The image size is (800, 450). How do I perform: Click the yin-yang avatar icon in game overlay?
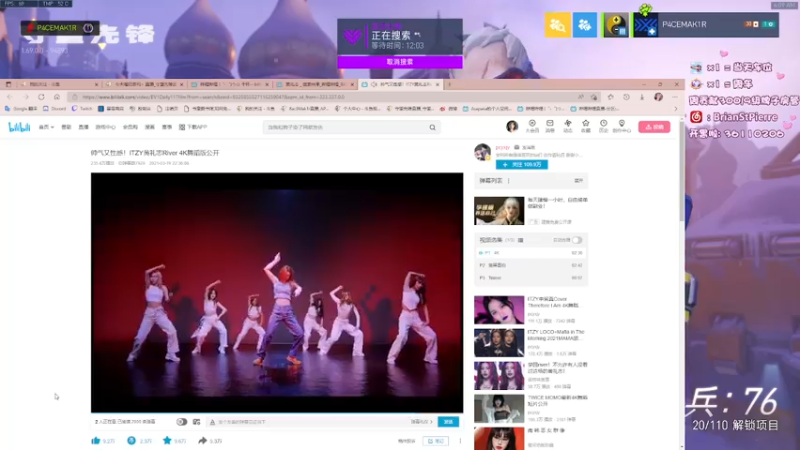[616, 24]
